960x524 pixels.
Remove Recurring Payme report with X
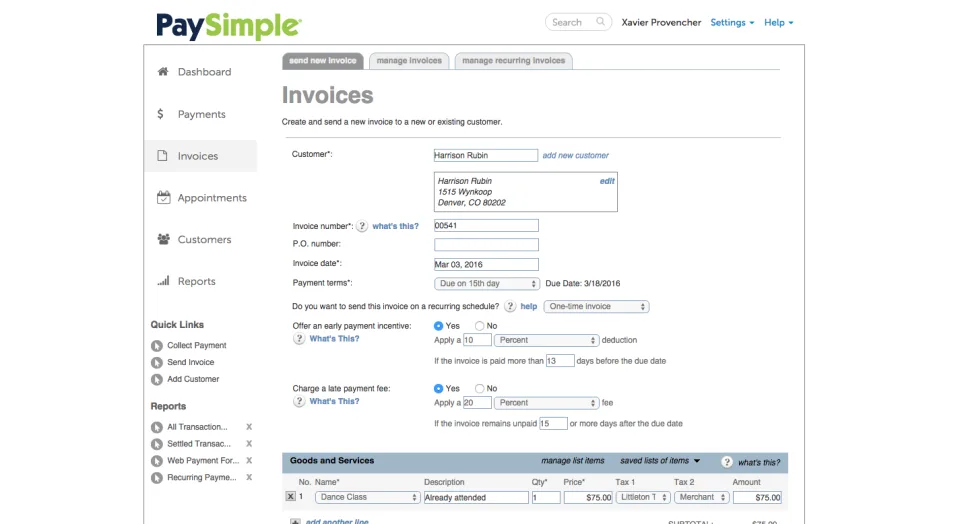249,477
